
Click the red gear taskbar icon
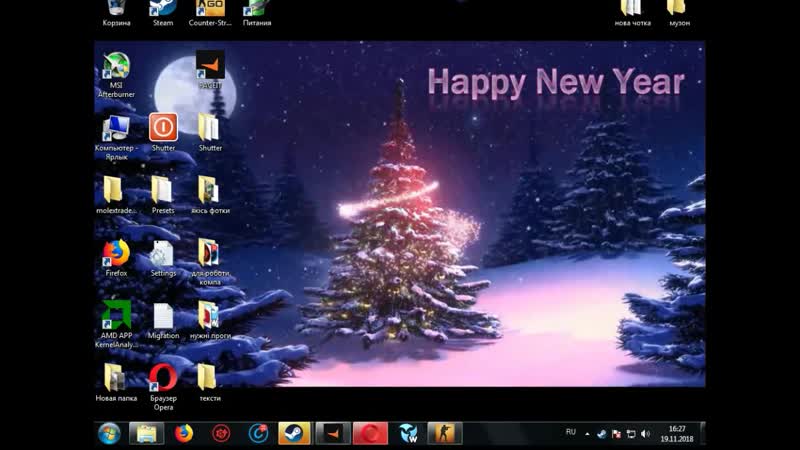pyautogui.click(x=221, y=434)
